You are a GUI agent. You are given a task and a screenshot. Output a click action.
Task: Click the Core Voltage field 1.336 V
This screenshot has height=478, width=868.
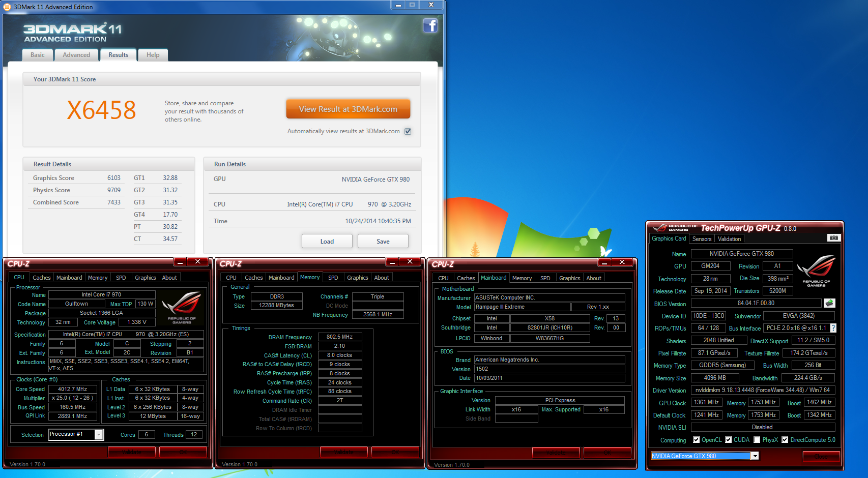click(x=136, y=322)
